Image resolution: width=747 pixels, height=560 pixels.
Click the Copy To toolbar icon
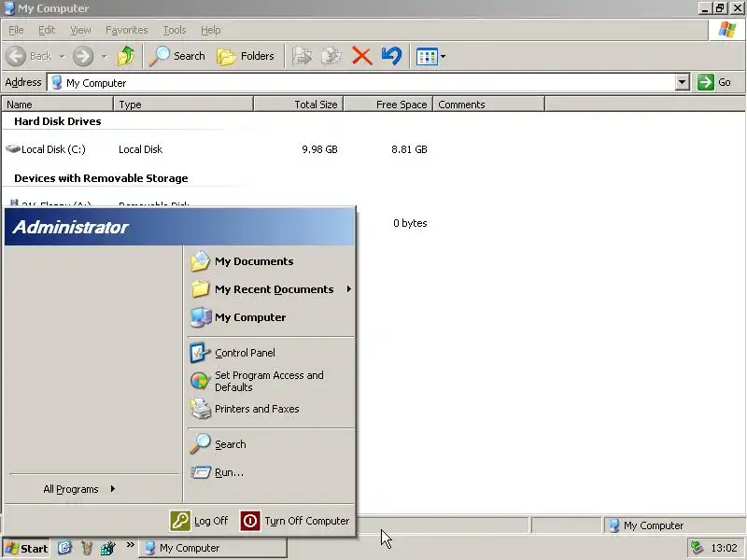click(x=331, y=56)
